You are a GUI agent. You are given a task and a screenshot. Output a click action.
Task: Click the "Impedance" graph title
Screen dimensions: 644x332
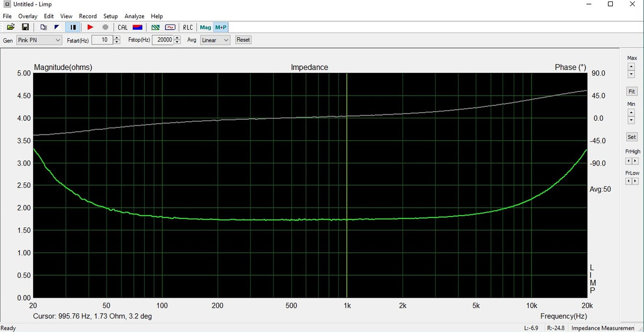pyautogui.click(x=309, y=67)
